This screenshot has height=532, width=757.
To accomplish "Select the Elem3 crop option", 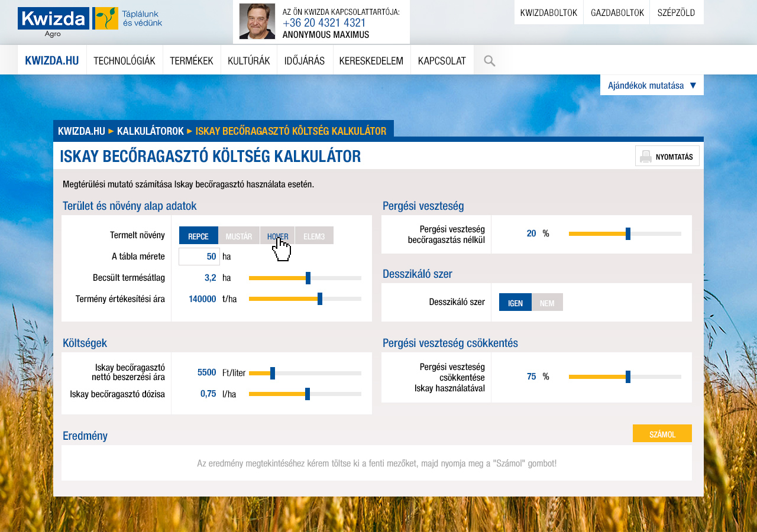I will click(314, 235).
